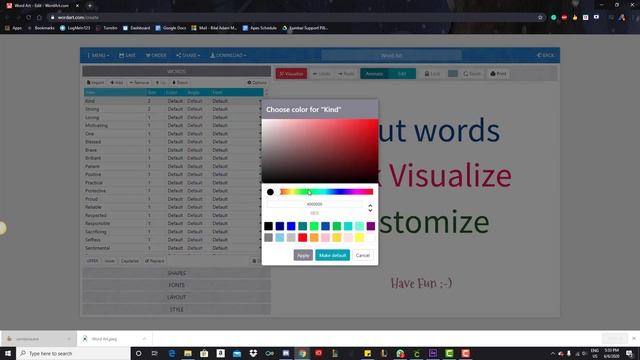
Task: Select the word row Motivating
Action: [x=173, y=126]
